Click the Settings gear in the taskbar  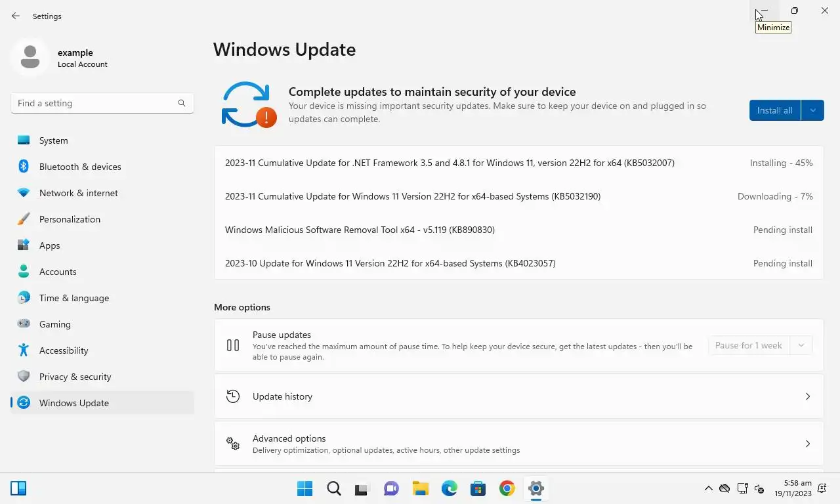(x=536, y=488)
